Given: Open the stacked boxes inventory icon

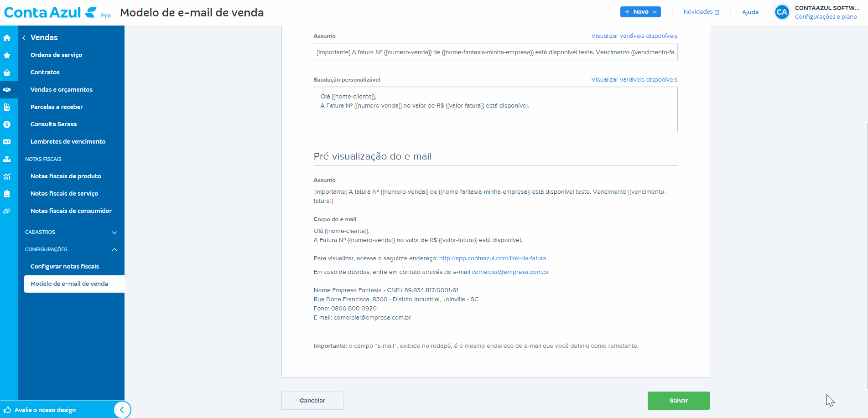Looking at the screenshot, I should coord(7,159).
